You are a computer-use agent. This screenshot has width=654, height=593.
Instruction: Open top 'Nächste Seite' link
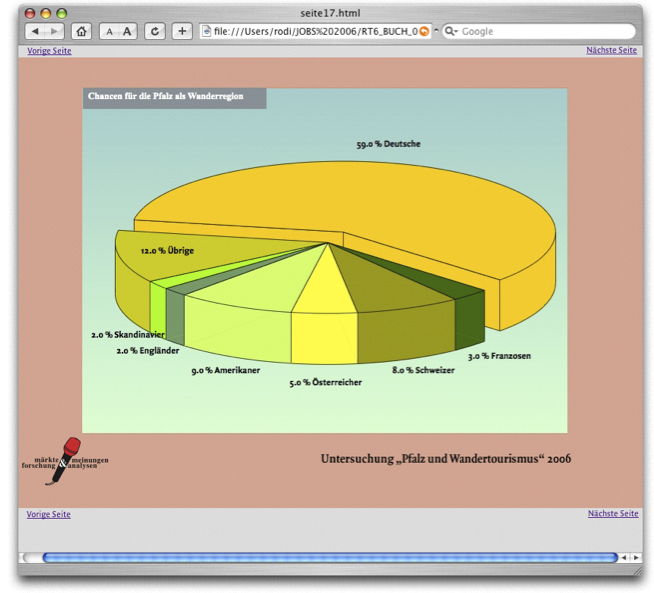(x=612, y=50)
